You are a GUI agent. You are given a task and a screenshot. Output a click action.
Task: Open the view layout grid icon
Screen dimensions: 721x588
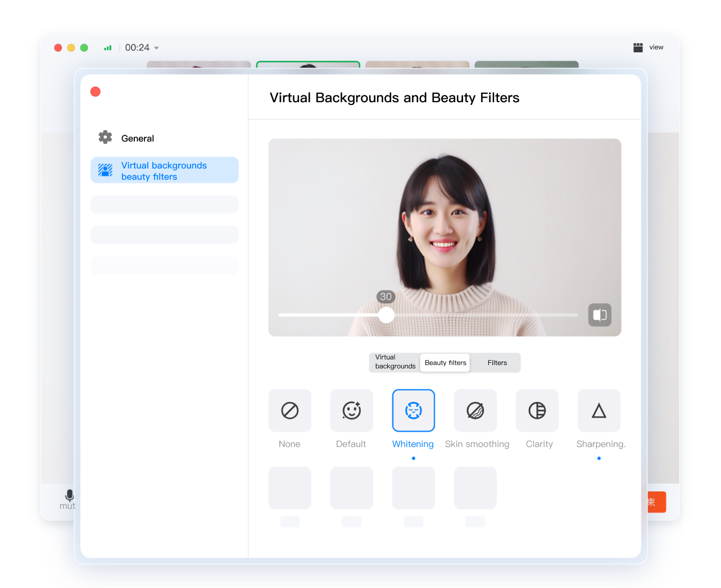638,48
